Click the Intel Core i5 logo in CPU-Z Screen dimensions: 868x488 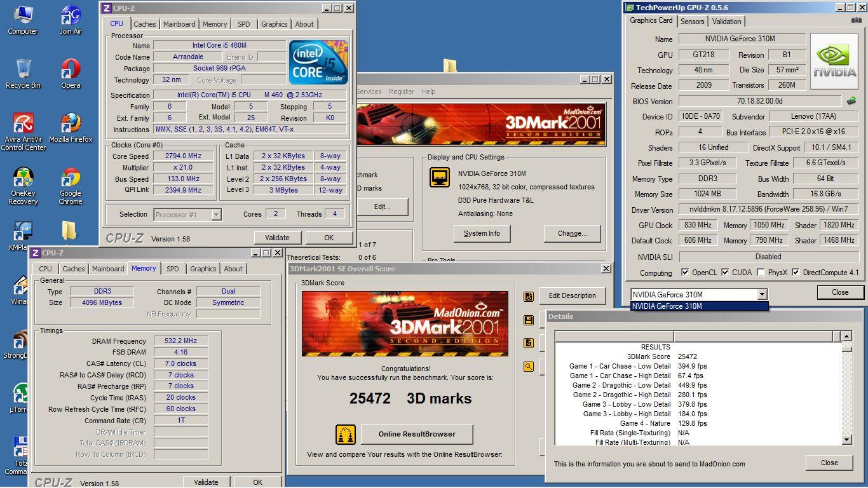click(x=318, y=62)
